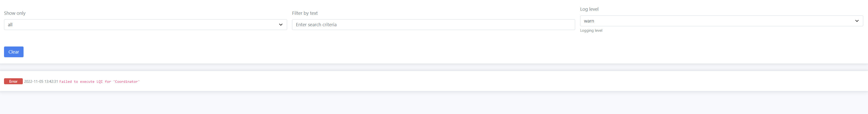Click the date 2022-11-05 in the log entry
Image resolution: width=868 pixels, height=114 pixels.
[34, 81]
